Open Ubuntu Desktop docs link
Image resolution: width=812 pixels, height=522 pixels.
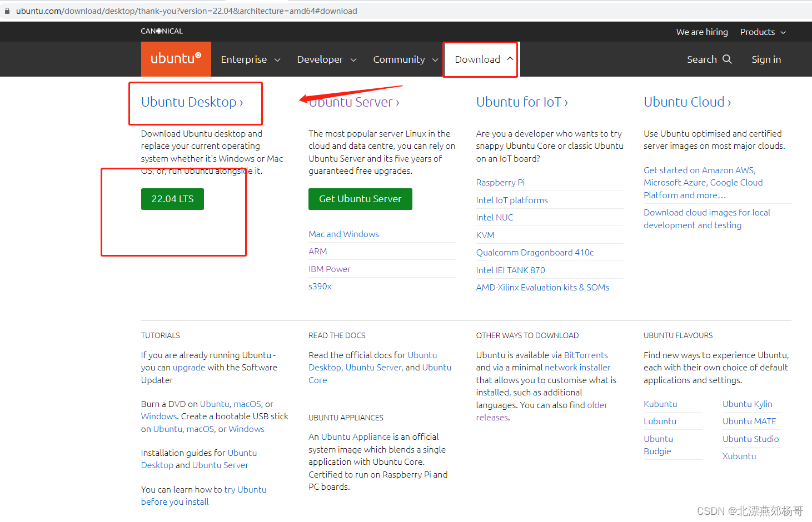coord(372,362)
